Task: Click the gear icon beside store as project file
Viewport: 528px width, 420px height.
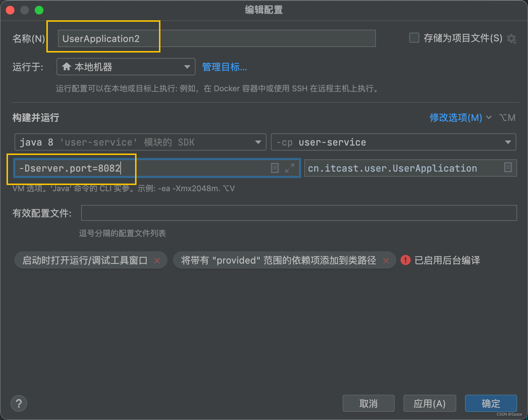Action: point(511,38)
